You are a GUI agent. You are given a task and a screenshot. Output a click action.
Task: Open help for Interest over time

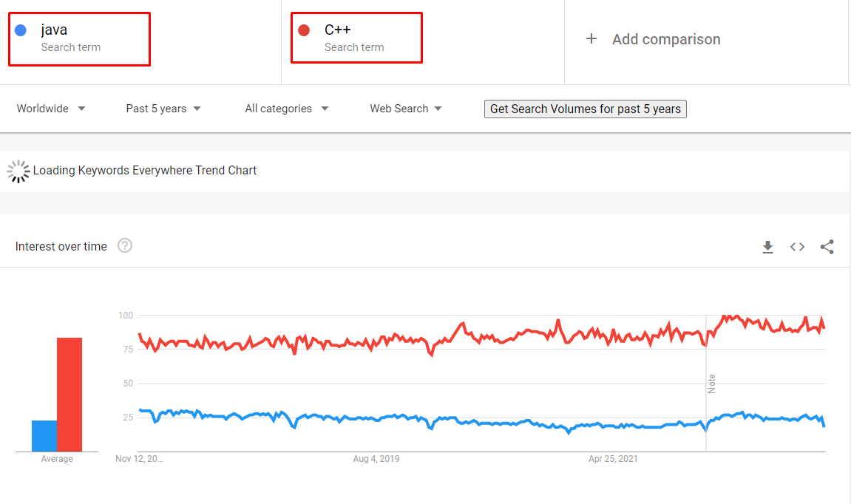[125, 246]
